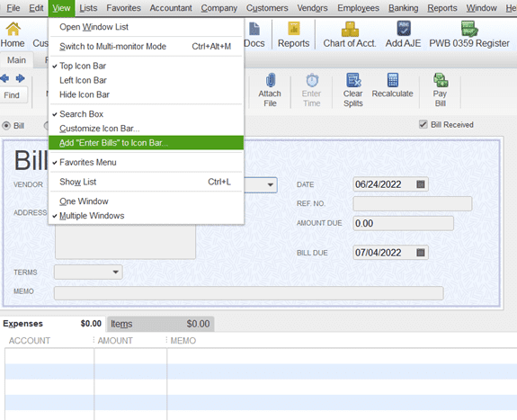Choose Show List menu item
Viewport: 517px width, 420px height.
click(x=146, y=182)
